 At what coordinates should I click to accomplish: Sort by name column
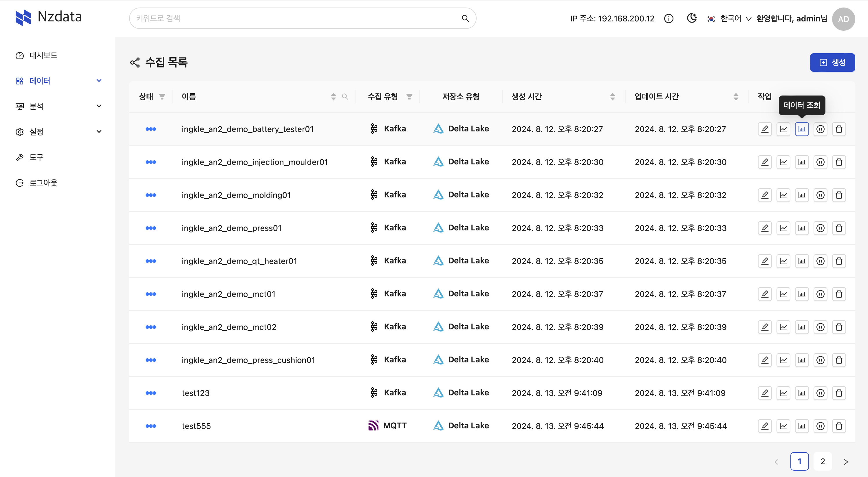pyautogui.click(x=333, y=97)
